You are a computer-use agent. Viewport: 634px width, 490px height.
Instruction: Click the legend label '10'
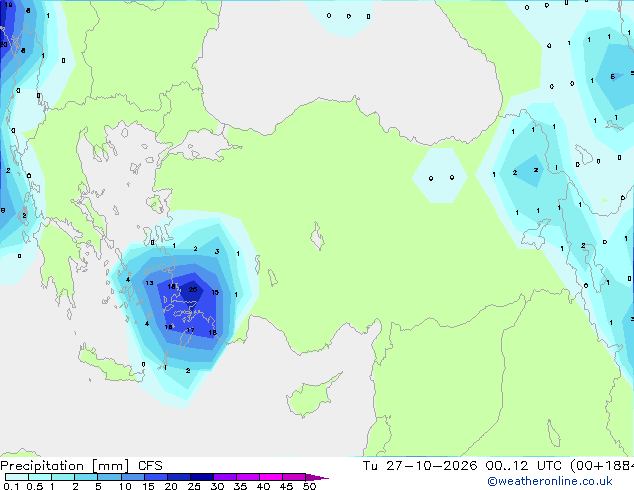pos(125,486)
